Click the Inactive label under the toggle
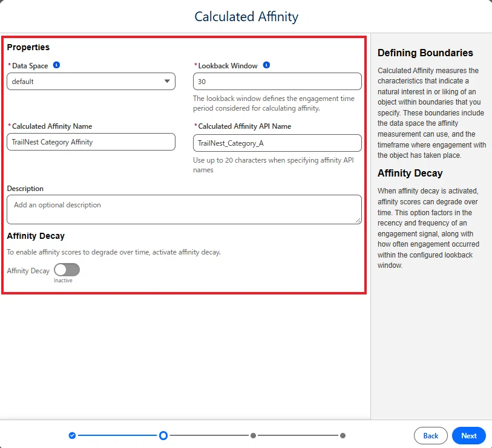Viewport: 492px width, 448px height. click(x=63, y=281)
